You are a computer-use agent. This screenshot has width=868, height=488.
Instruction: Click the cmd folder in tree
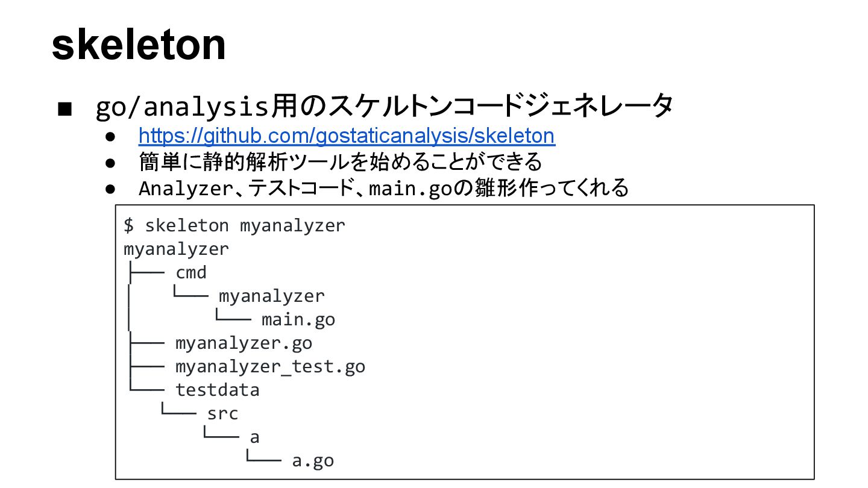(191, 273)
